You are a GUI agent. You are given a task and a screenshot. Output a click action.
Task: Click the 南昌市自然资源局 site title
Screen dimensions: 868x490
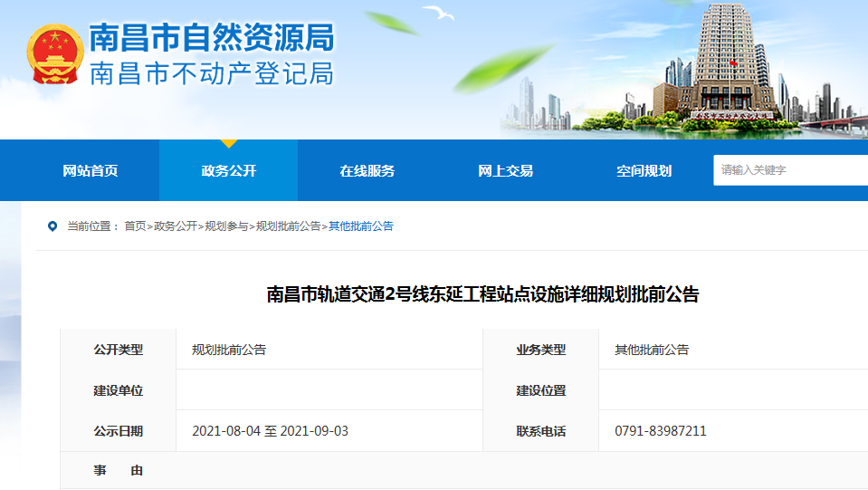[x=212, y=38]
